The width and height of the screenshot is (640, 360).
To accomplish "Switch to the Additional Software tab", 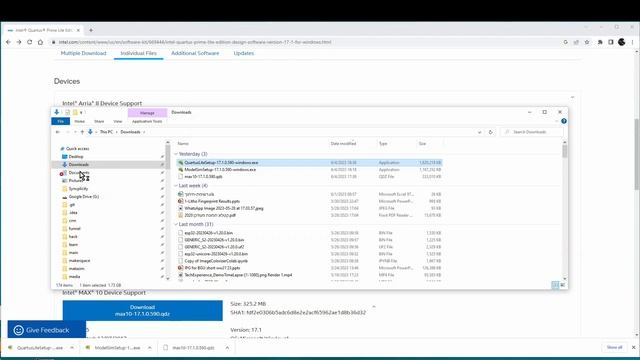I will pos(195,53).
